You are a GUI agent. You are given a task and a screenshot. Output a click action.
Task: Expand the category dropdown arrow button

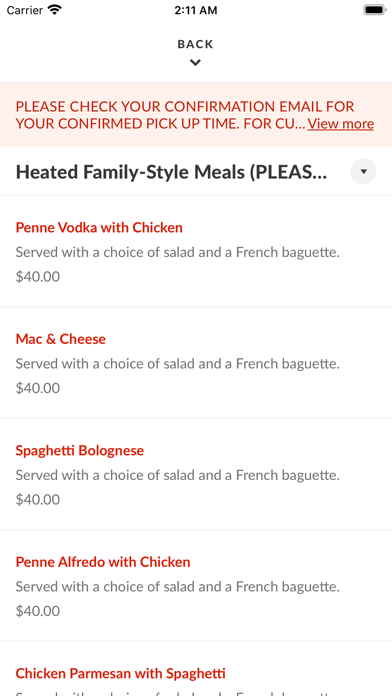(x=363, y=171)
